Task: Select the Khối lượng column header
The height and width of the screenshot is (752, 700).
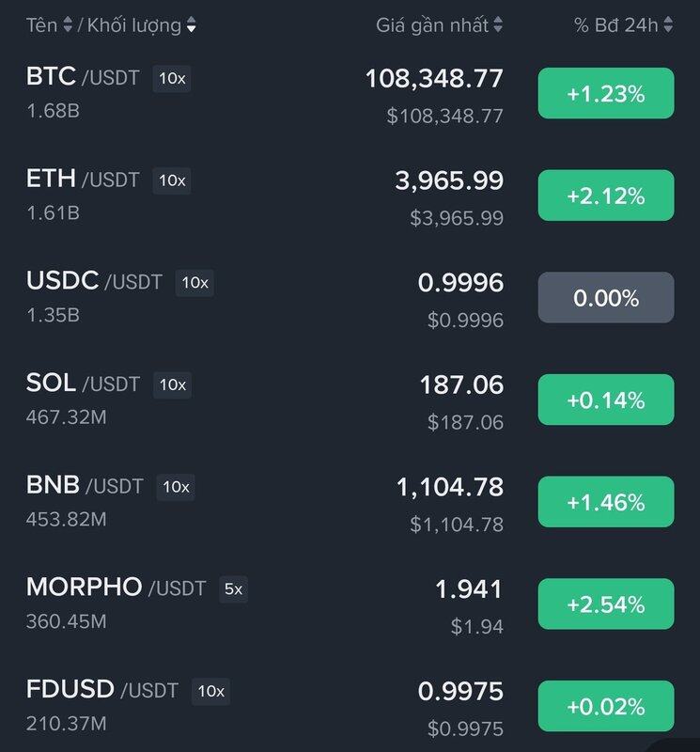Action: [x=132, y=26]
